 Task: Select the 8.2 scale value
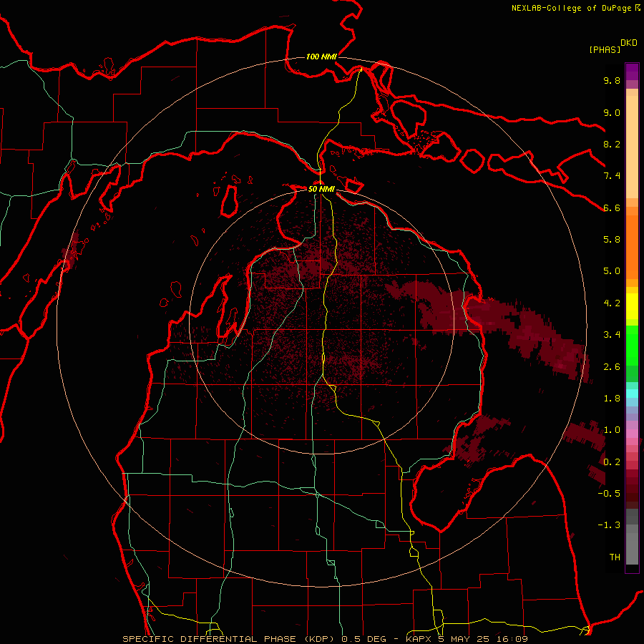click(x=612, y=144)
